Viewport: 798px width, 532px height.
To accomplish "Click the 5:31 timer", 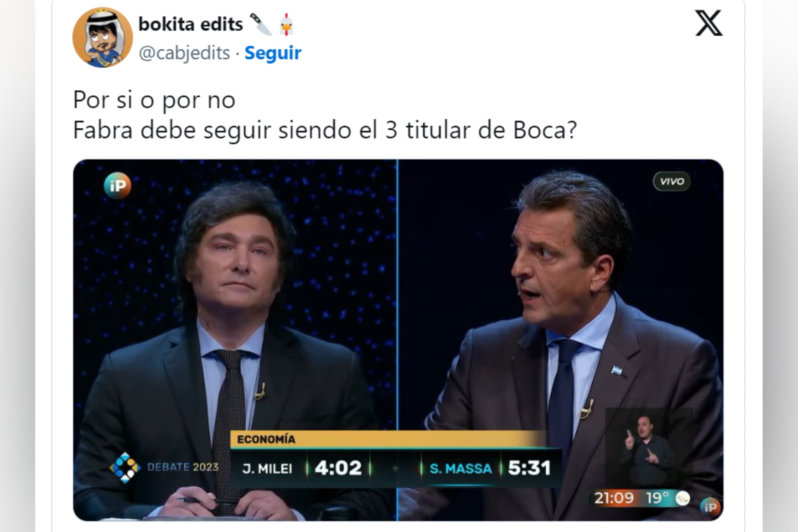I will click(529, 468).
